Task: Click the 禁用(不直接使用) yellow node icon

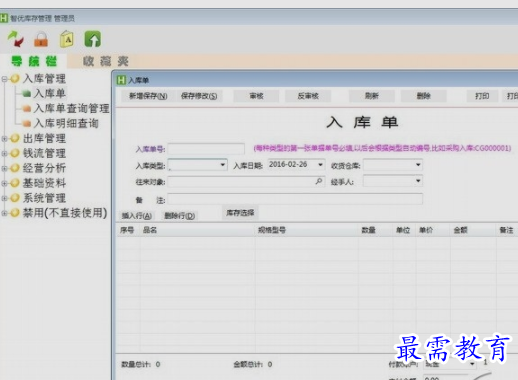Action: 15,213
